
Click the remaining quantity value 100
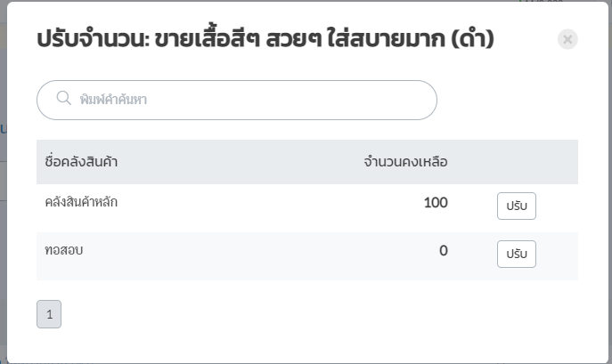[436, 203]
